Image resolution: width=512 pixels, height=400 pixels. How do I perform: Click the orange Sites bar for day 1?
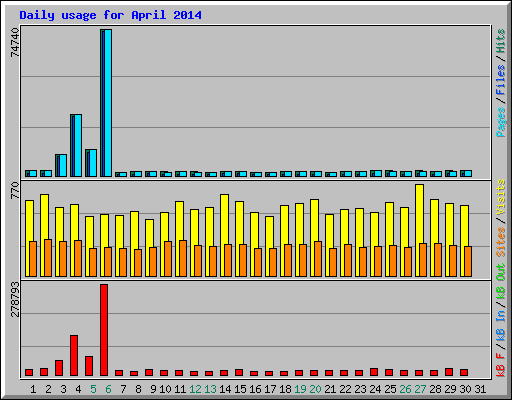click(x=33, y=259)
